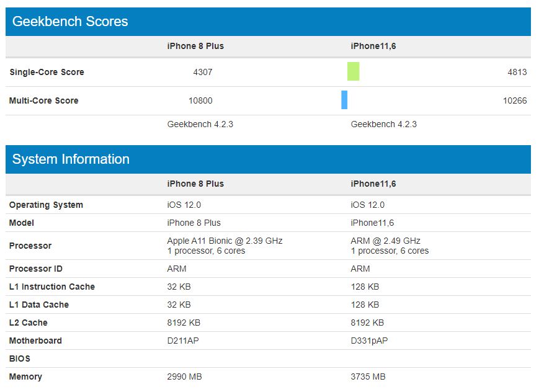The width and height of the screenshot is (539, 392).
Task: Select the Processor ID row label
Action: [36, 269]
